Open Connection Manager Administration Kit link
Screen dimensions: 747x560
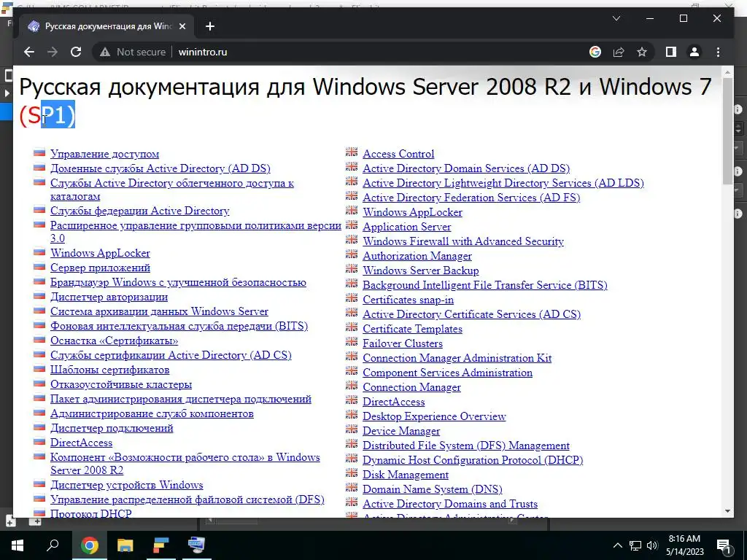[x=457, y=358]
